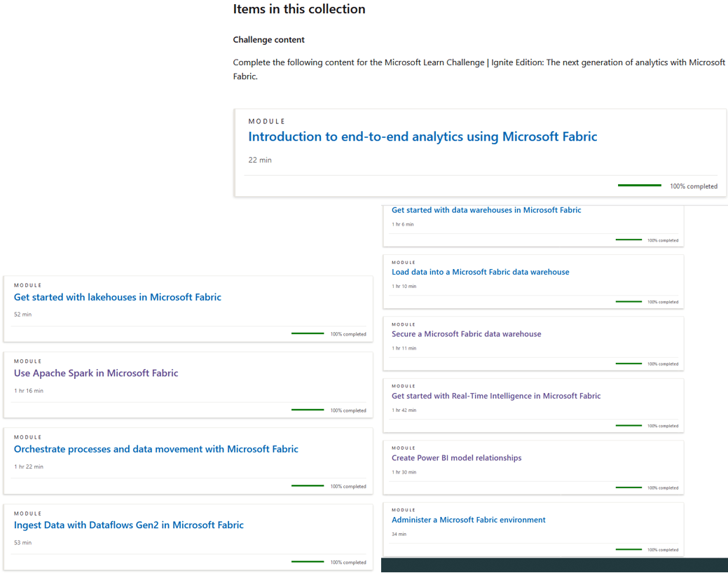728x573 pixels.
Task: Click the Secure data warehouse progress bar
Action: [x=629, y=364]
